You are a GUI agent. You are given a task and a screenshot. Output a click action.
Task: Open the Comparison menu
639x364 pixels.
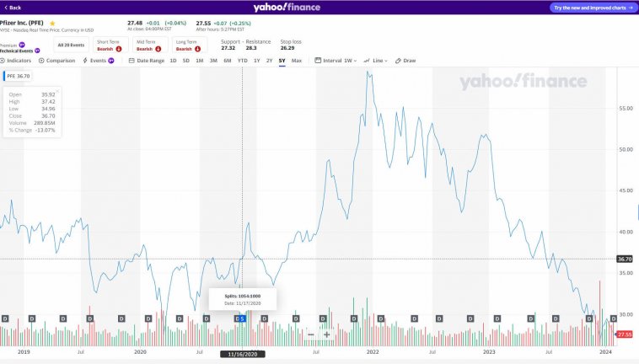[57, 61]
